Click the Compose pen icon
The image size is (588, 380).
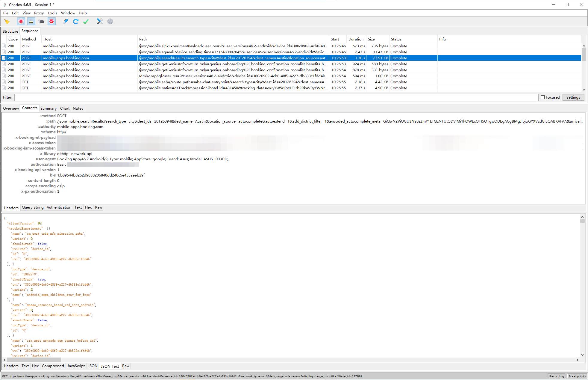66,21
